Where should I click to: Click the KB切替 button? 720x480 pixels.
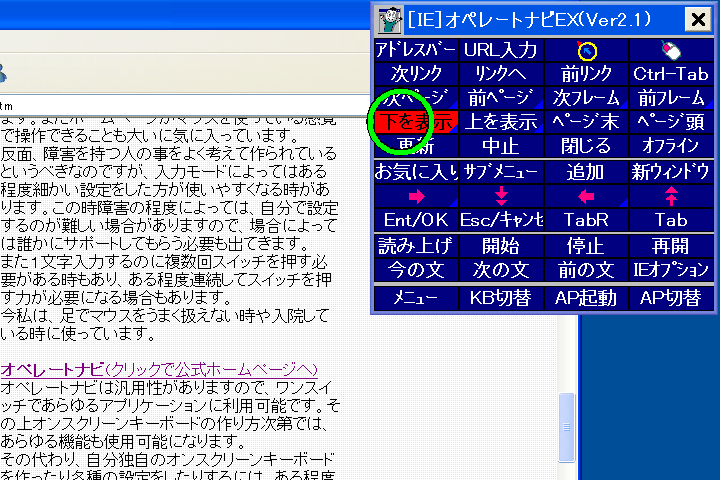(501, 298)
